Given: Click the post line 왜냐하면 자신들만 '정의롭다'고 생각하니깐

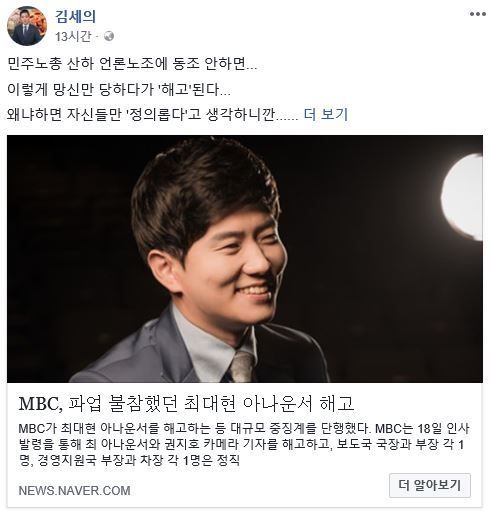Looking at the screenshot, I should tap(153, 114).
